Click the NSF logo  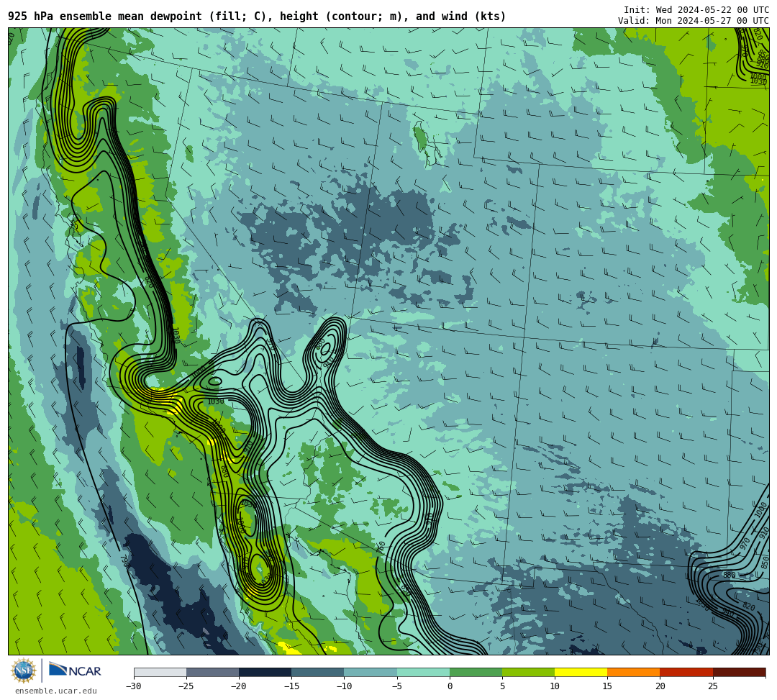point(24,671)
